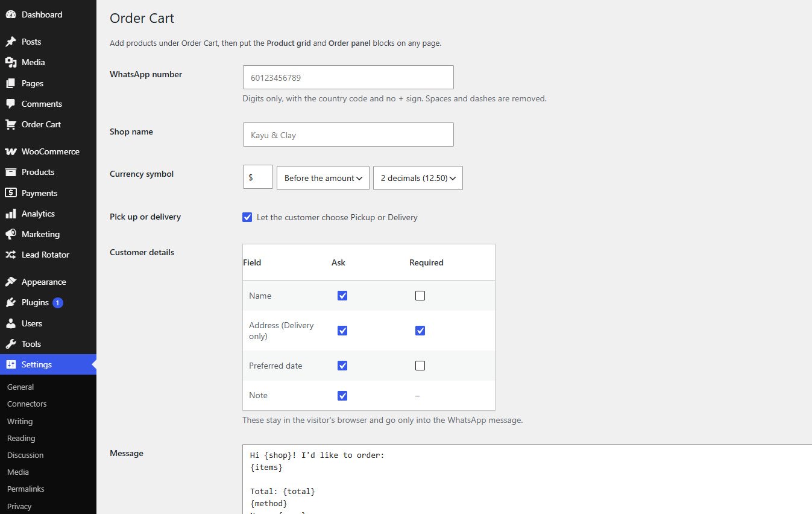
Task: Click the Settings sliders icon
Action: pos(11,364)
